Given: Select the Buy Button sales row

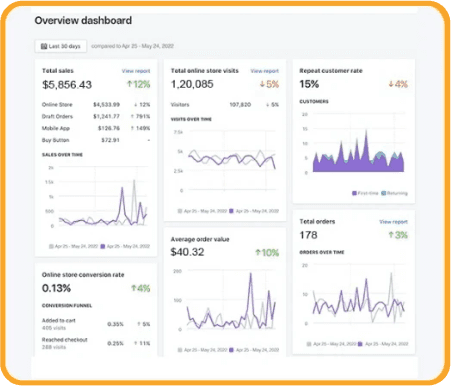Looking at the screenshot, I should 96,140.
